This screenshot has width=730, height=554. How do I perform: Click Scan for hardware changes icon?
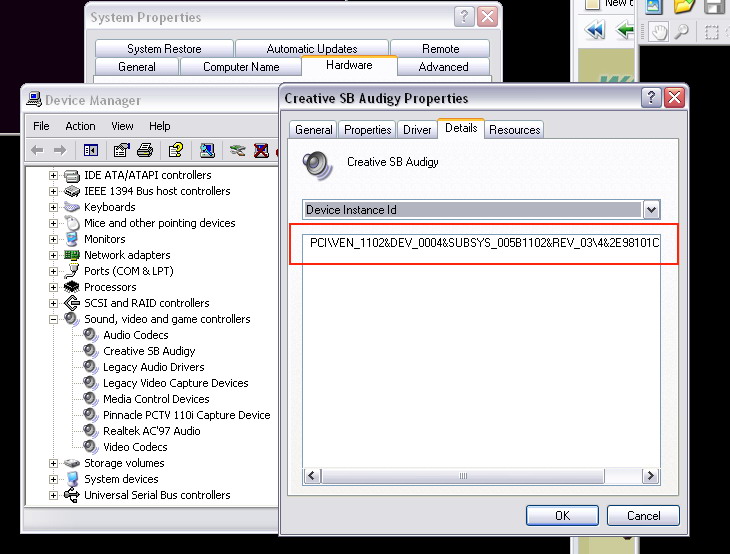point(207,150)
